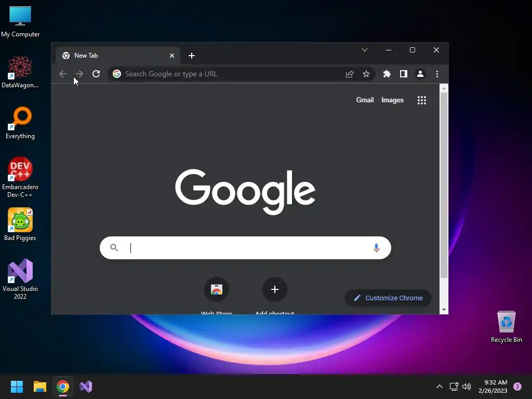This screenshot has width=532, height=399.
Task: Click the Images link
Action: (x=393, y=100)
